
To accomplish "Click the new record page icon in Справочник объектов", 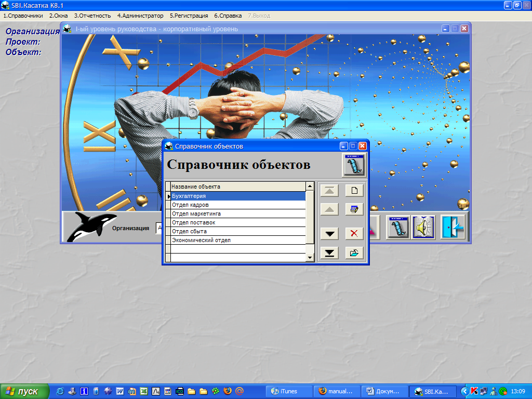I will point(354,190).
